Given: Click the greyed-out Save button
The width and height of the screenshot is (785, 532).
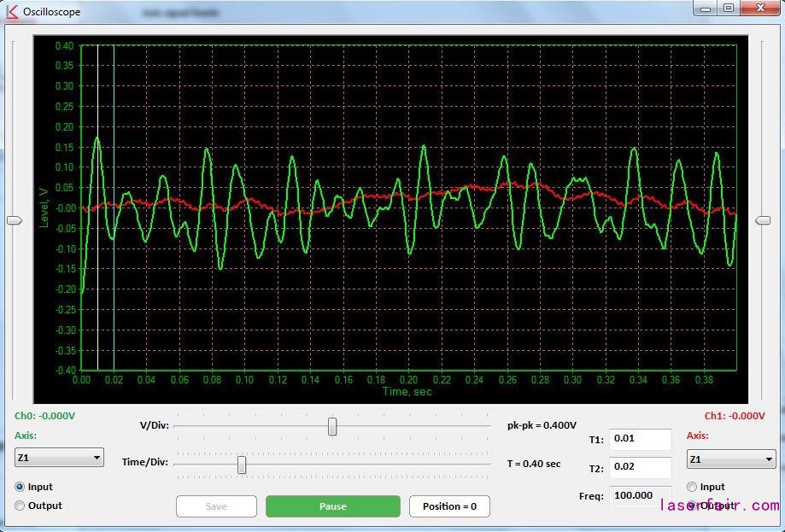Looking at the screenshot, I should point(216,506).
